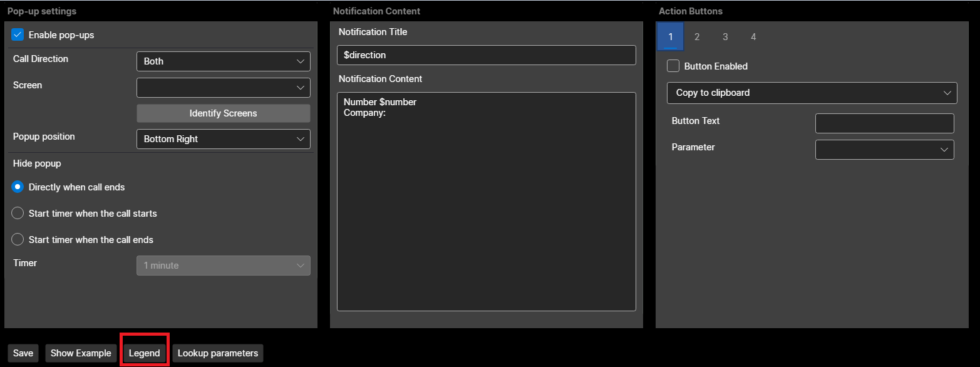
Task: Switch to action button tab 3
Action: [725, 37]
